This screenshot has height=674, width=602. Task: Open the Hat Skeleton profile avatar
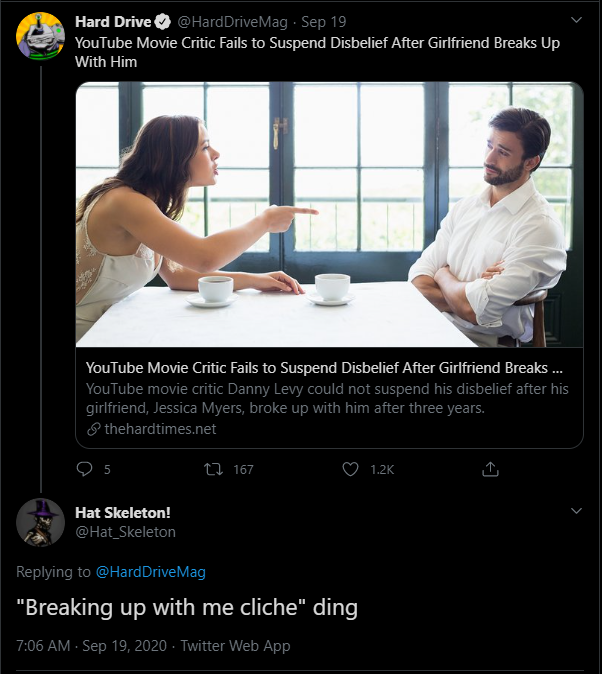pos(42,523)
